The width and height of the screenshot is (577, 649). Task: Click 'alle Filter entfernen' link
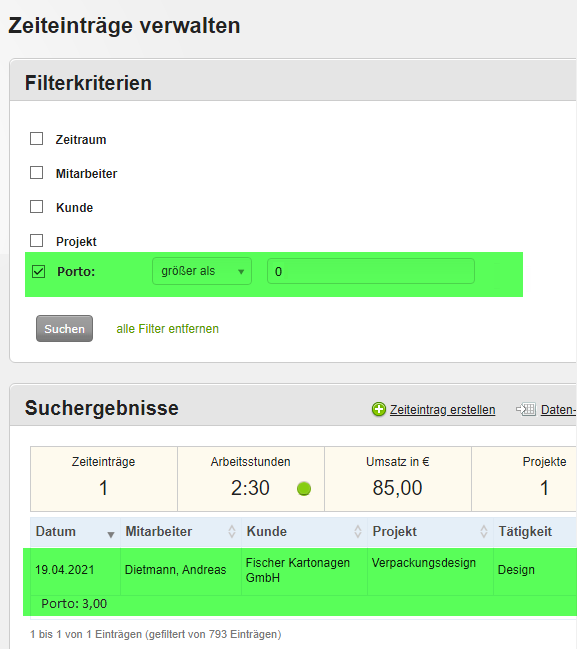tap(167, 329)
